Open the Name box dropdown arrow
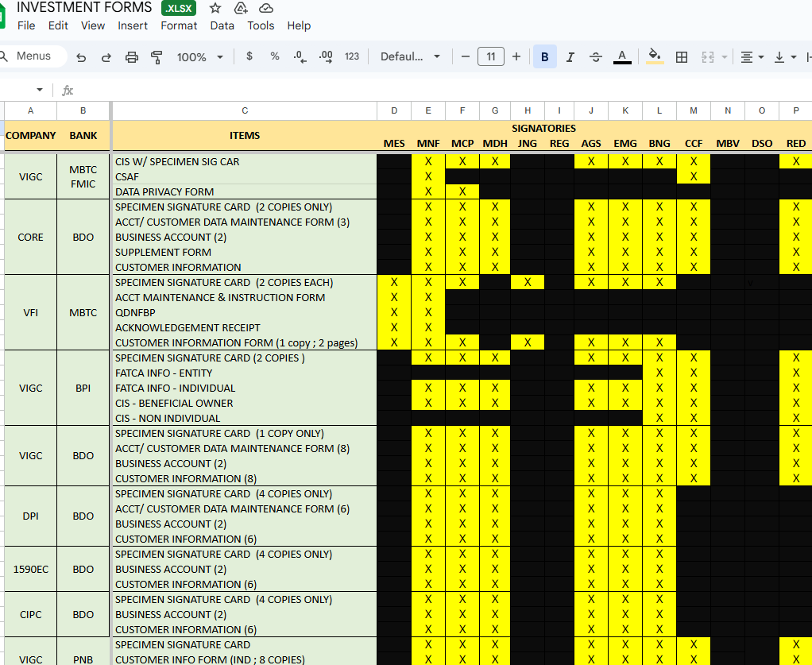Viewport: 812px width, 665px height. pyautogui.click(x=40, y=90)
